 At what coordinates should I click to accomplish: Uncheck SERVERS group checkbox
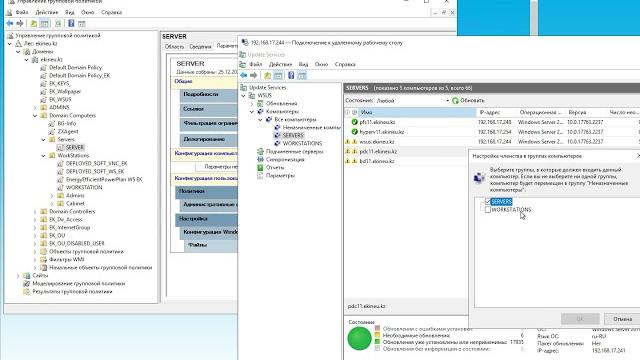click(487, 202)
